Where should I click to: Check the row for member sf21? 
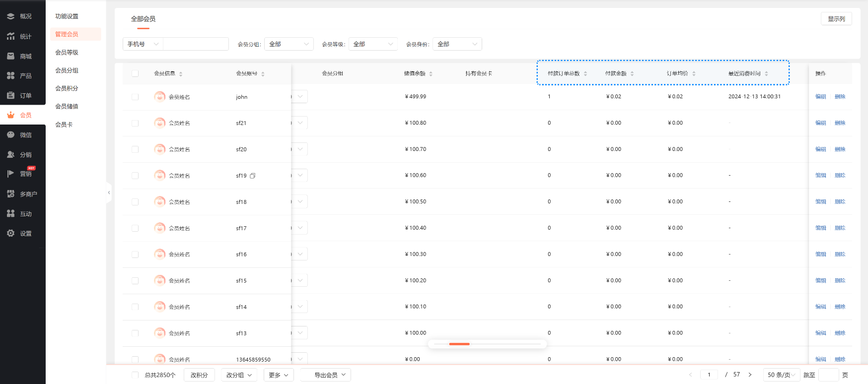click(135, 123)
